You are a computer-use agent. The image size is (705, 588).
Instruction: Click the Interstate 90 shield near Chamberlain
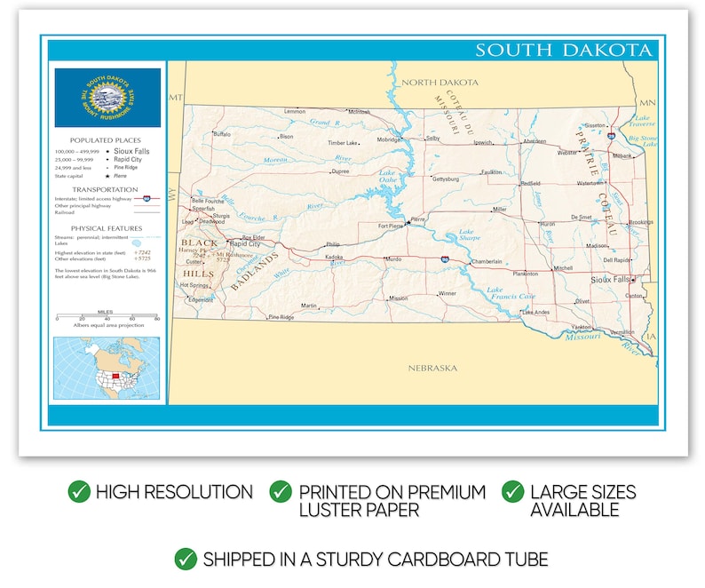click(445, 259)
